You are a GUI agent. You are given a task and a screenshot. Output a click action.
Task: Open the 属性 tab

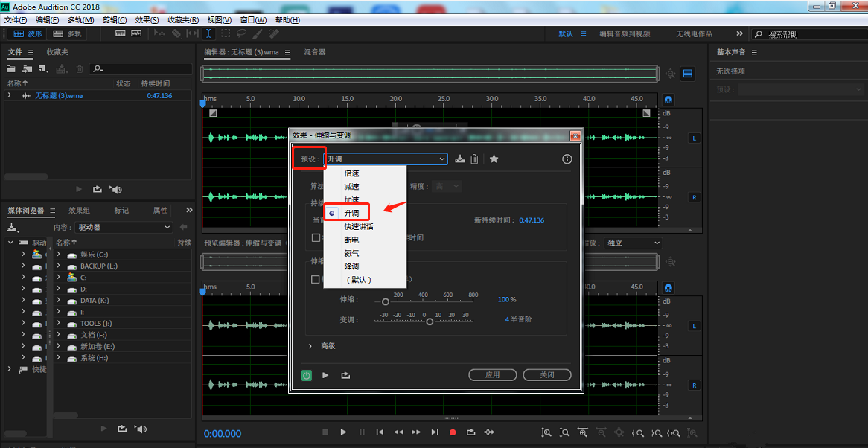click(160, 210)
